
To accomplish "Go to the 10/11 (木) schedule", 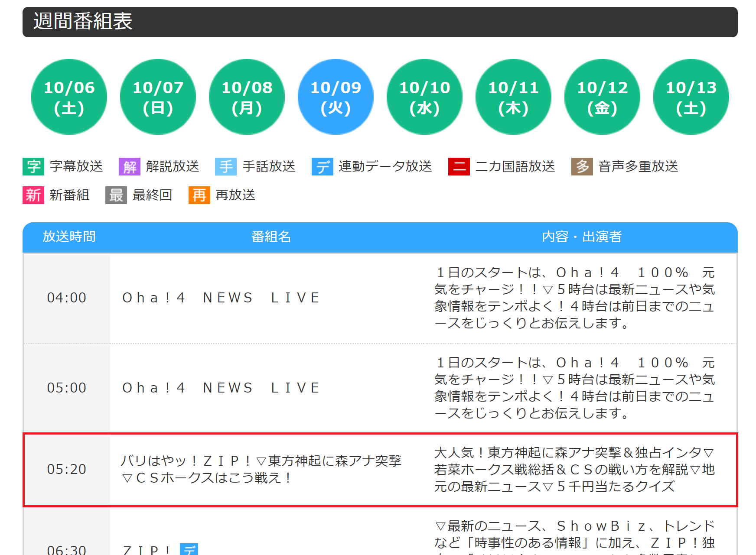I will (514, 97).
